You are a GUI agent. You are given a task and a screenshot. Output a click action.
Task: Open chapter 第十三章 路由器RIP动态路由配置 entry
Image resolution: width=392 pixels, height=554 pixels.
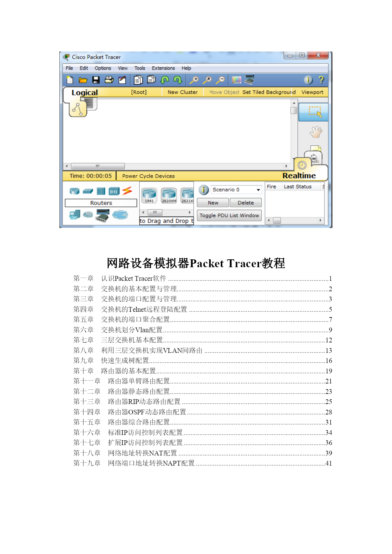coord(202,402)
